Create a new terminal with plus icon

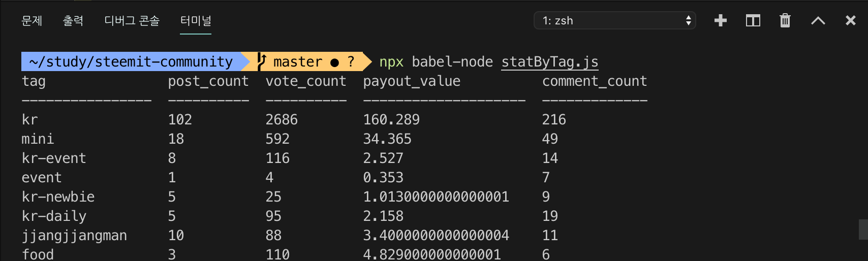click(720, 21)
